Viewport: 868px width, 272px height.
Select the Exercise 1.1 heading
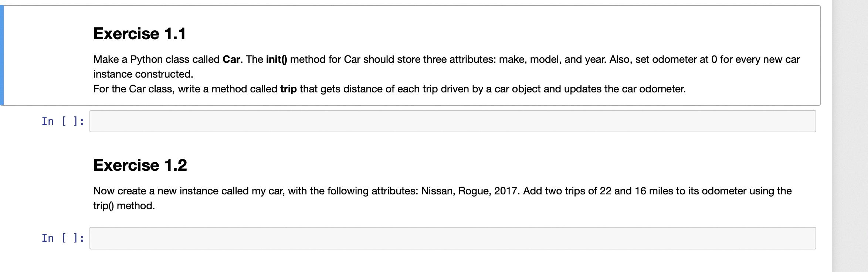[x=140, y=34]
